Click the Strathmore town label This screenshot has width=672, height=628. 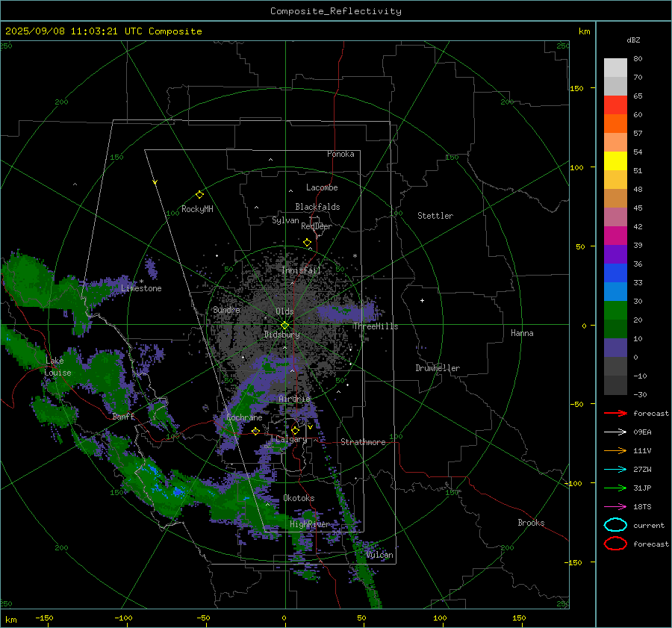363,442
